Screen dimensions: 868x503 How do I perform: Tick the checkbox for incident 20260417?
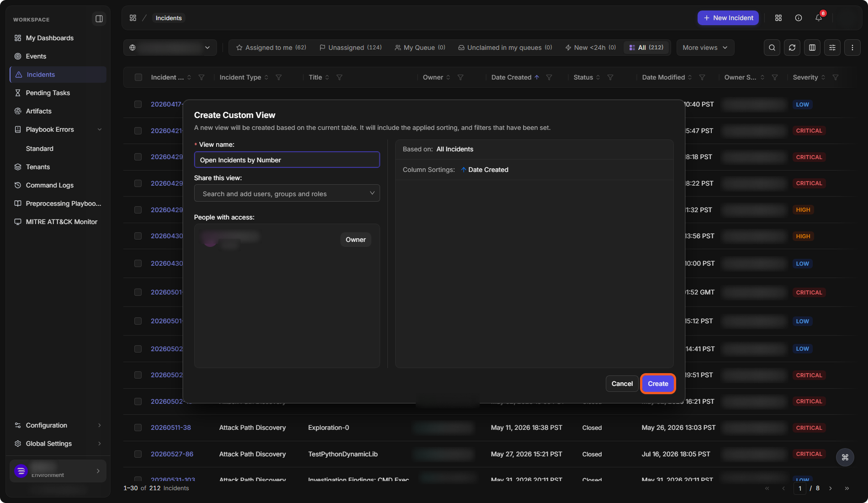[138, 104]
